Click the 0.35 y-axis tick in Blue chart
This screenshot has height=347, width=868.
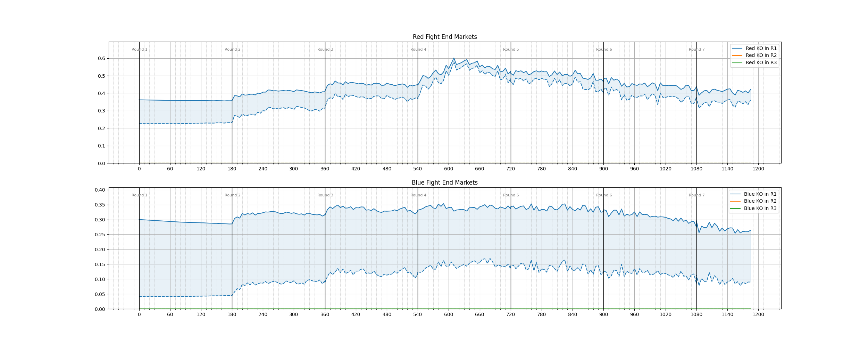click(100, 205)
